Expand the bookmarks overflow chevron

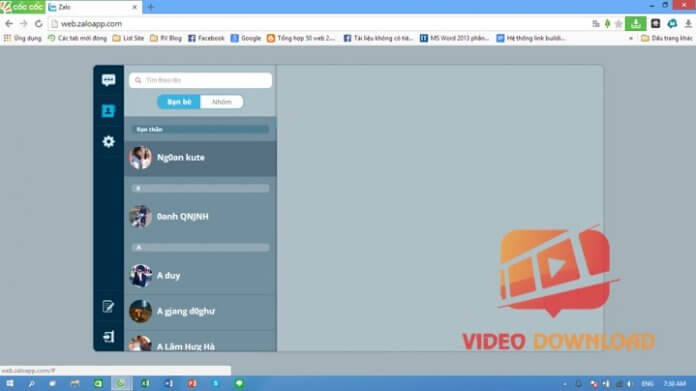tap(631, 39)
